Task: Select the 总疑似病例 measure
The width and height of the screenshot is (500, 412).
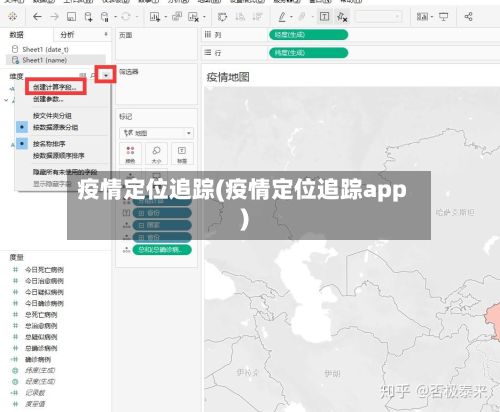Action: (41, 337)
